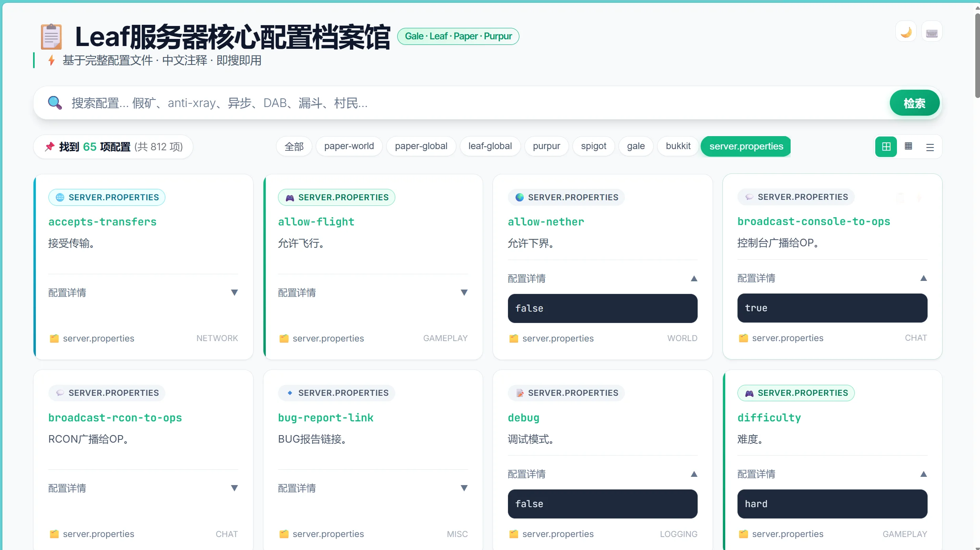Switch to the compact grid view
Screen dimensions: 980x550
click(908, 147)
